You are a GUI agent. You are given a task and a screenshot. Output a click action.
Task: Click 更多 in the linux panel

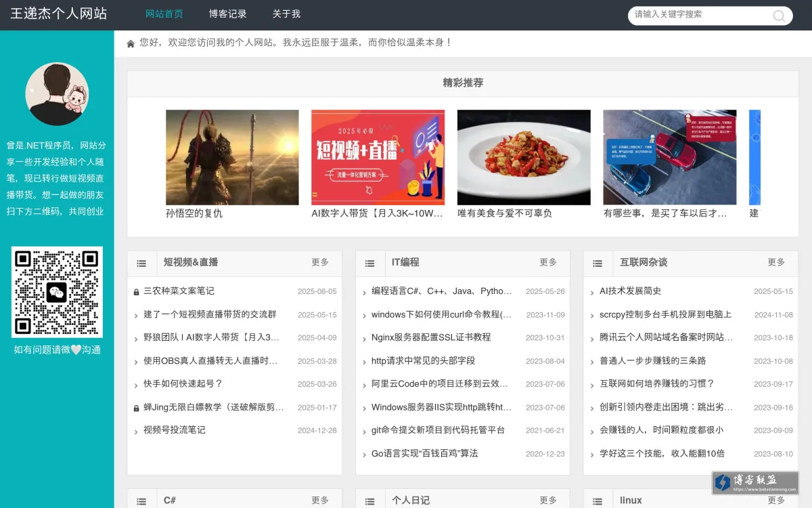coord(776,501)
